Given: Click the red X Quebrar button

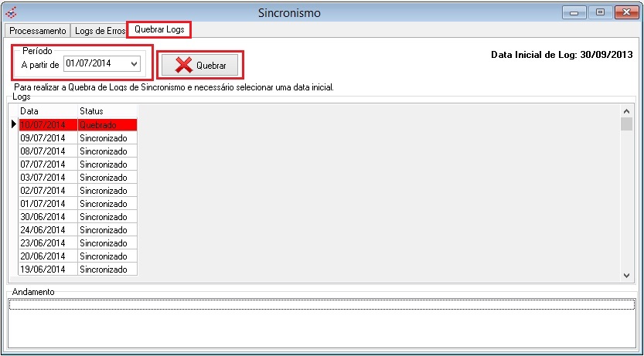Looking at the screenshot, I should tap(201, 65).
